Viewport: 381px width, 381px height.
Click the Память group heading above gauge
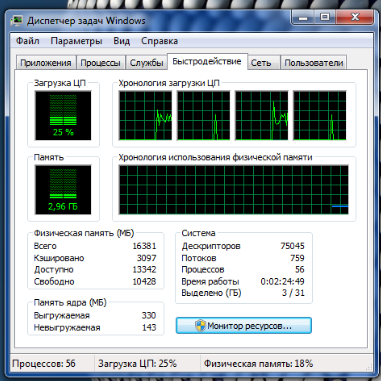pyautogui.click(x=49, y=157)
